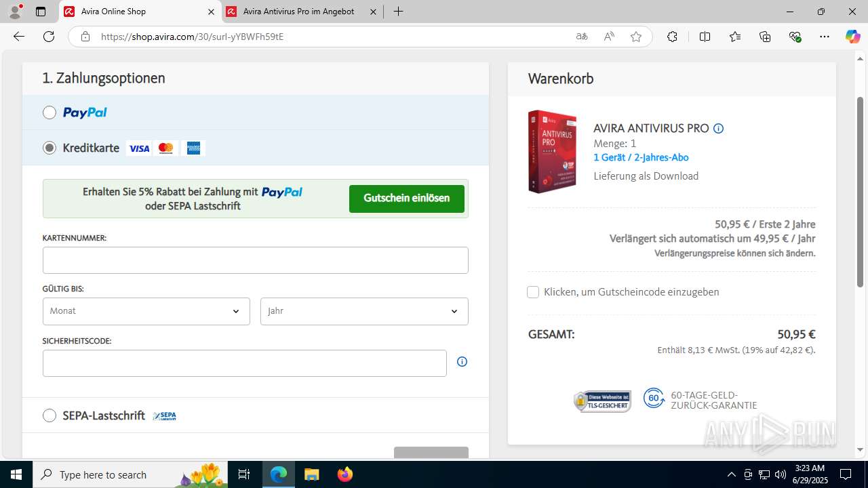Open the network status tray icon

point(764,474)
